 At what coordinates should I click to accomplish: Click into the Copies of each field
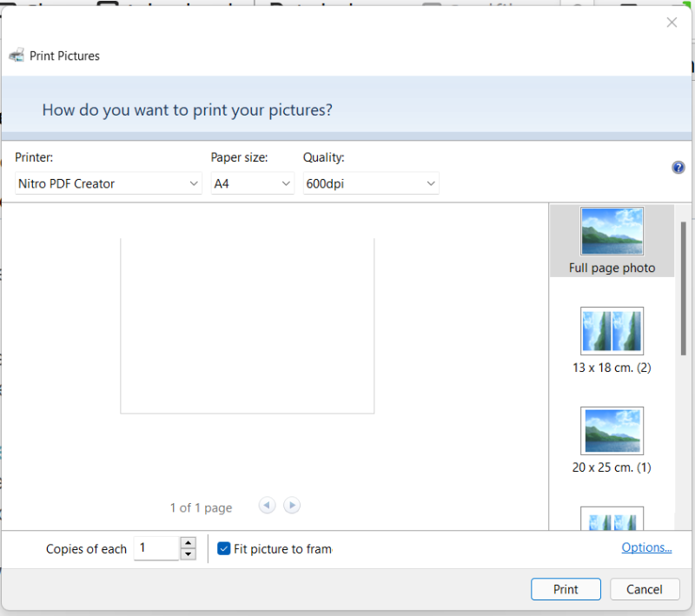pyautogui.click(x=156, y=548)
